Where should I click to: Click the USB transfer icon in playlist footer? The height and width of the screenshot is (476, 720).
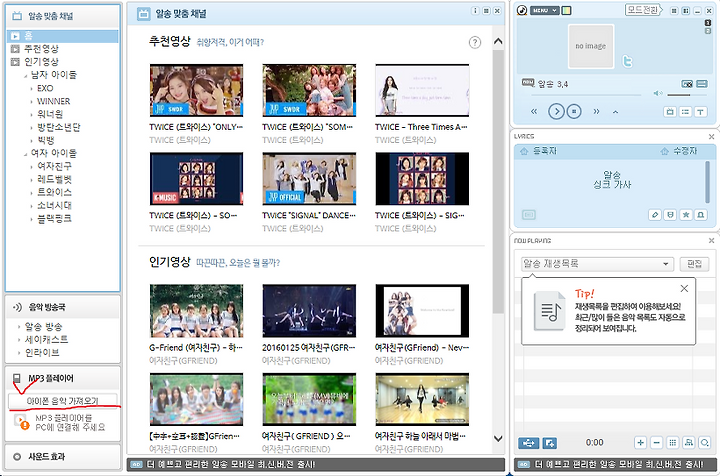tap(529, 442)
